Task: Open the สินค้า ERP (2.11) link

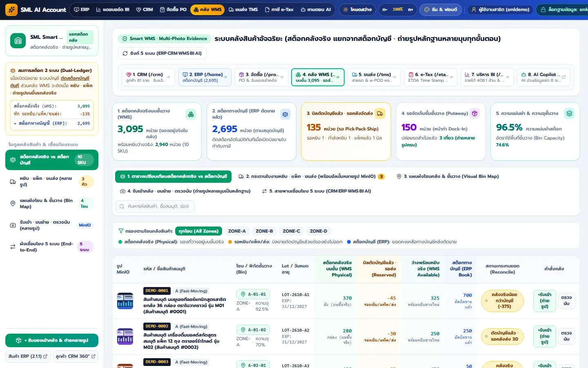Action: [x=28, y=356]
